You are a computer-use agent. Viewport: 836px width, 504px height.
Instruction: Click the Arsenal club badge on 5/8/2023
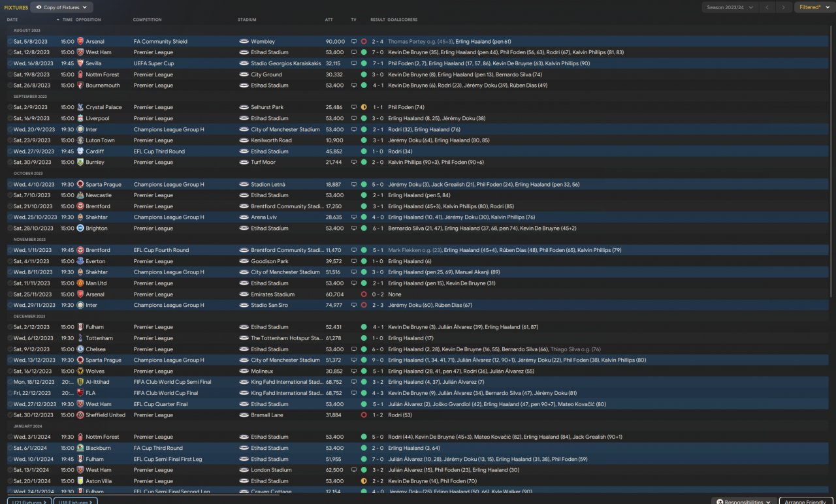[80, 42]
